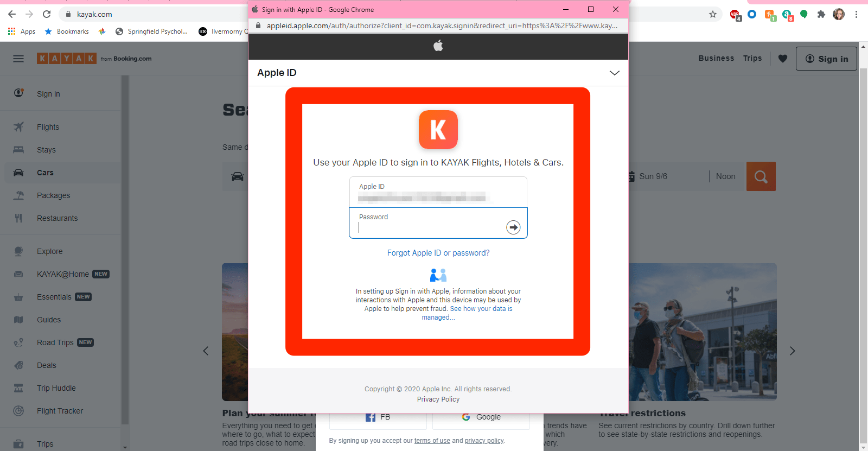Focus the Password field

tap(438, 223)
